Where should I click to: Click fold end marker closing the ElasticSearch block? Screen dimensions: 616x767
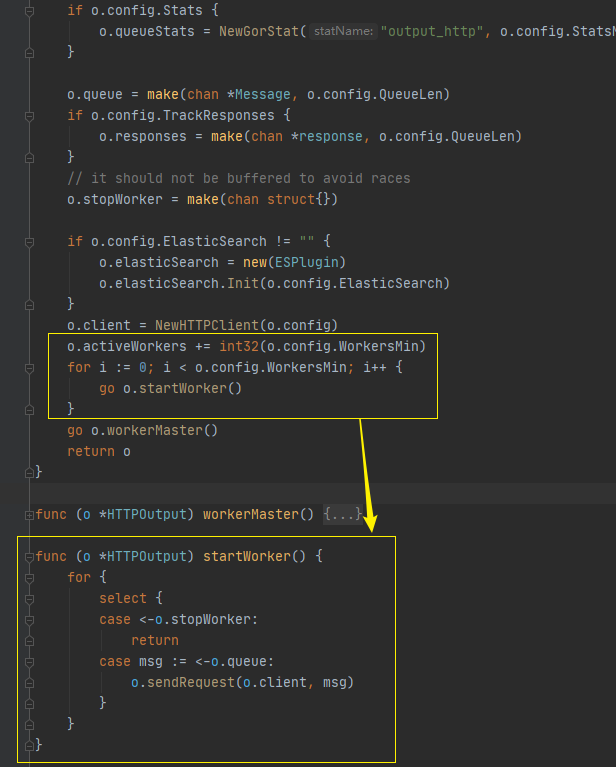tap(29, 305)
